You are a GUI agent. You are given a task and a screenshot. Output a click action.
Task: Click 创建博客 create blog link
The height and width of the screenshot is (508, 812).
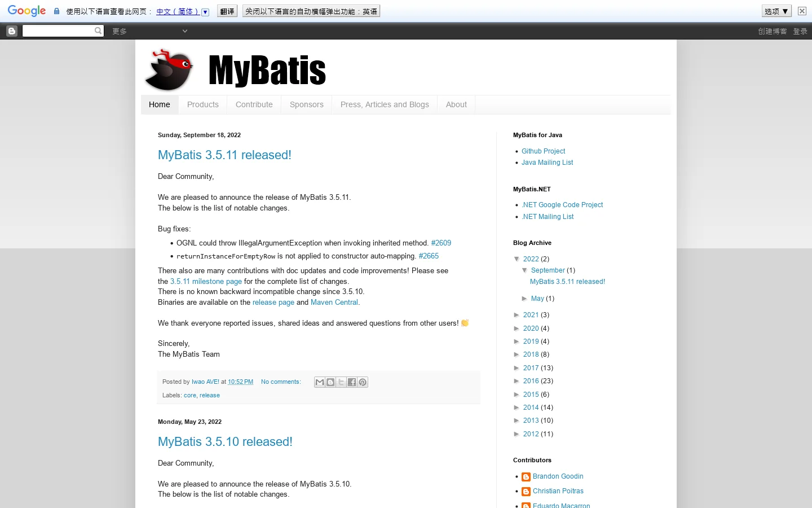tap(773, 31)
